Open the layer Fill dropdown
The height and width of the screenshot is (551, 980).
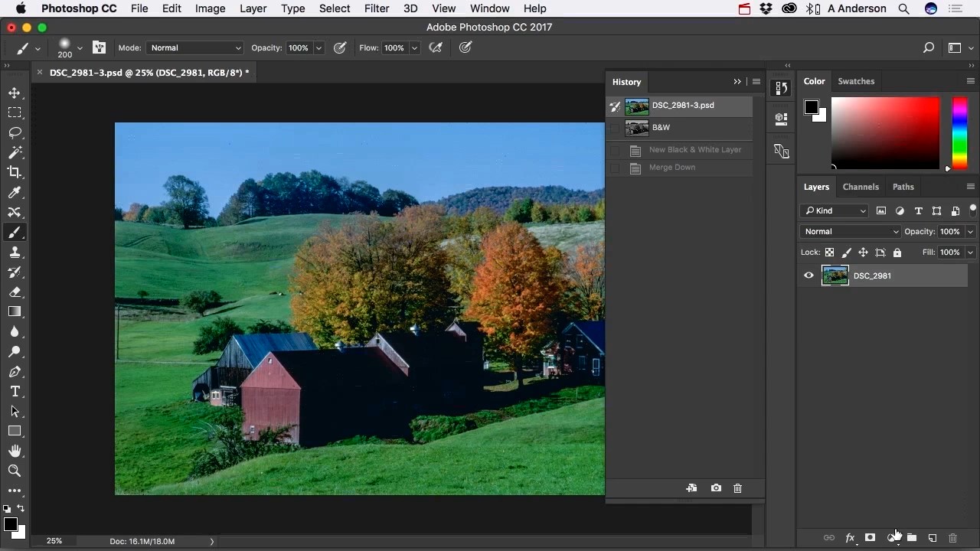tap(970, 252)
